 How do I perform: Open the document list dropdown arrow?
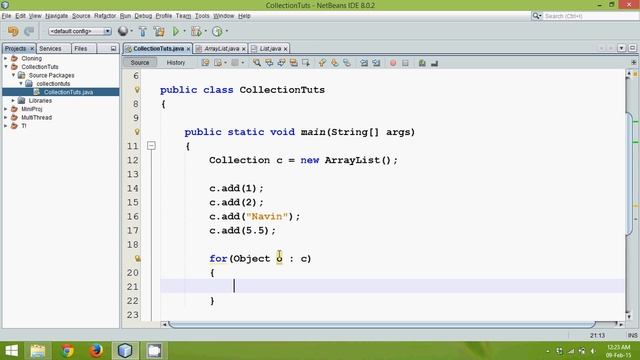(x=621, y=48)
